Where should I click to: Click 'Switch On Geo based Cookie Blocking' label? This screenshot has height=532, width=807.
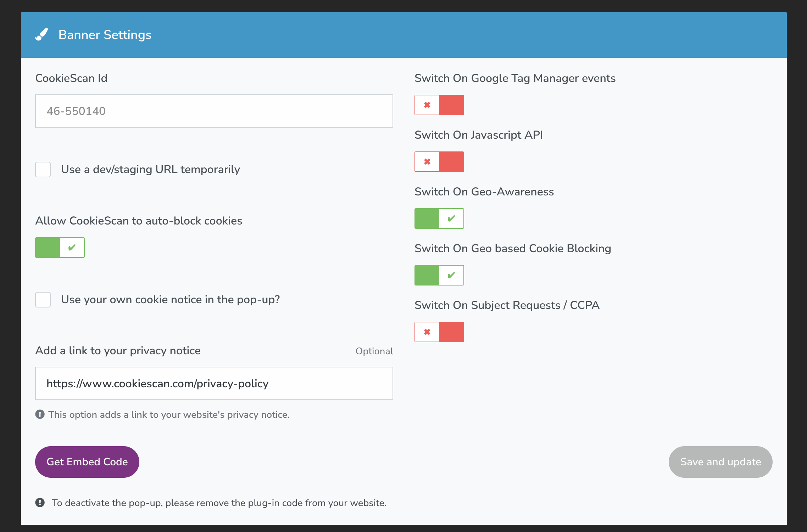513,248
